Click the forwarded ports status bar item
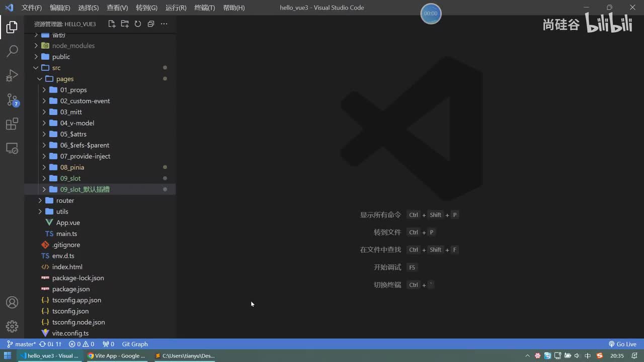 point(108,344)
